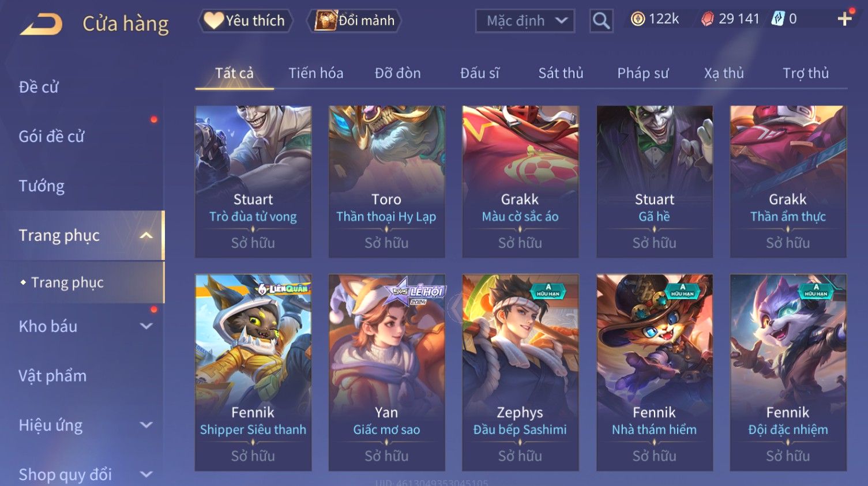868x486 pixels.
Task: Switch to the Sát thủ tab
Action: click(561, 73)
